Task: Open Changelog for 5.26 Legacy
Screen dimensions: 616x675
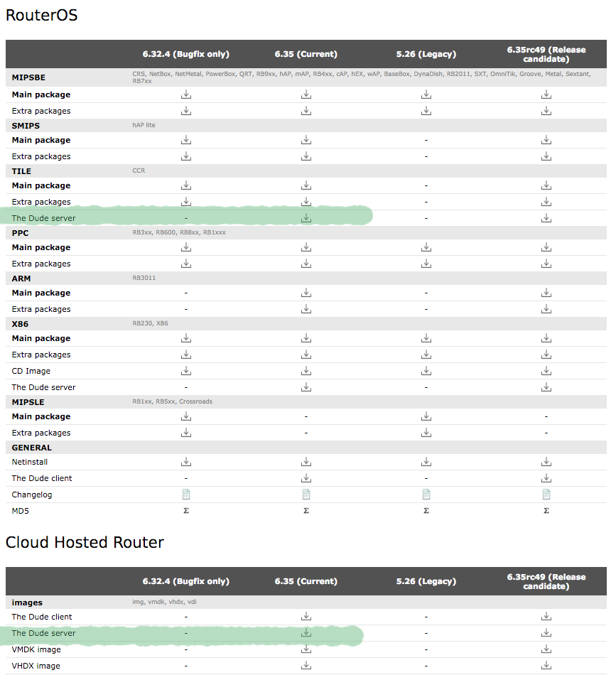Action: 426,495
